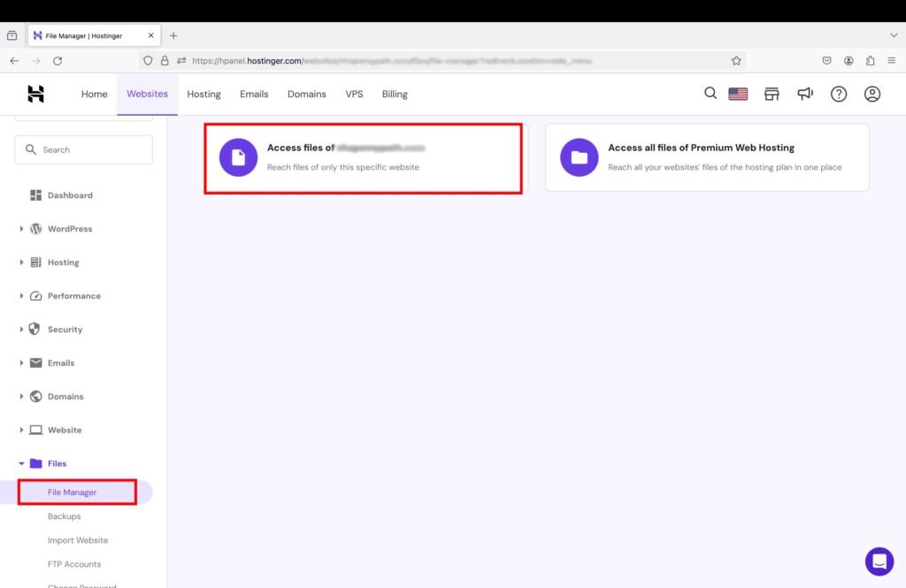Open the marketplace store icon

click(x=772, y=94)
